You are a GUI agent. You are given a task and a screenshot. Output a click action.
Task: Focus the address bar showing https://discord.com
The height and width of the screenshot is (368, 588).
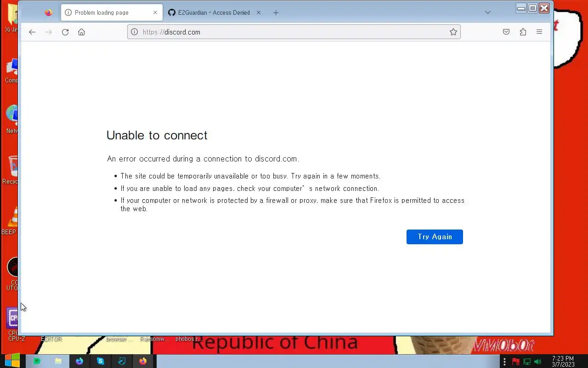tap(294, 32)
